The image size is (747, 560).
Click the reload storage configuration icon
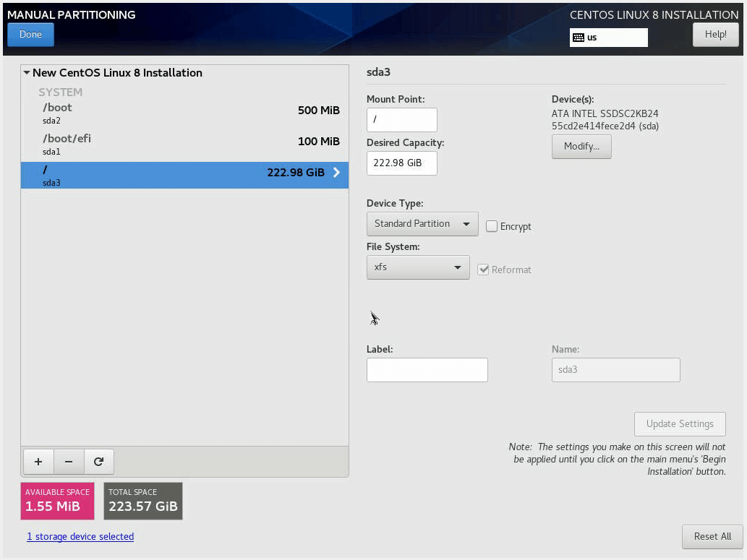coord(98,462)
